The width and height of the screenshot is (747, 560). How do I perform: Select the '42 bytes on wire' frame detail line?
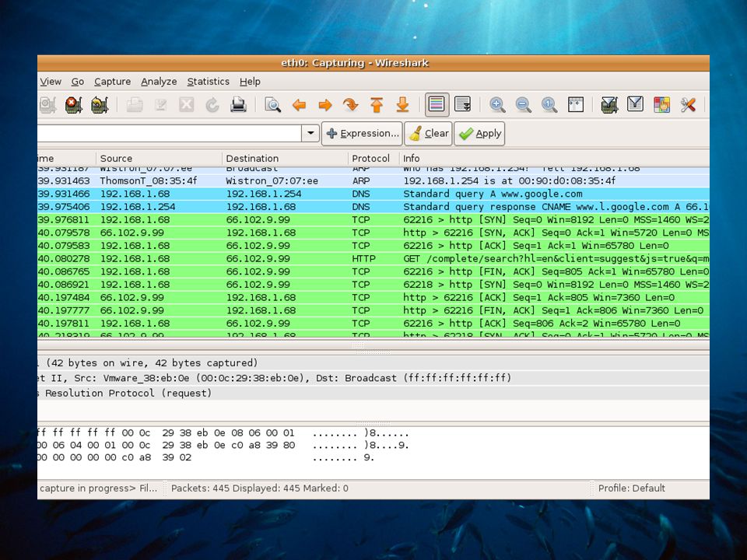tap(373, 363)
